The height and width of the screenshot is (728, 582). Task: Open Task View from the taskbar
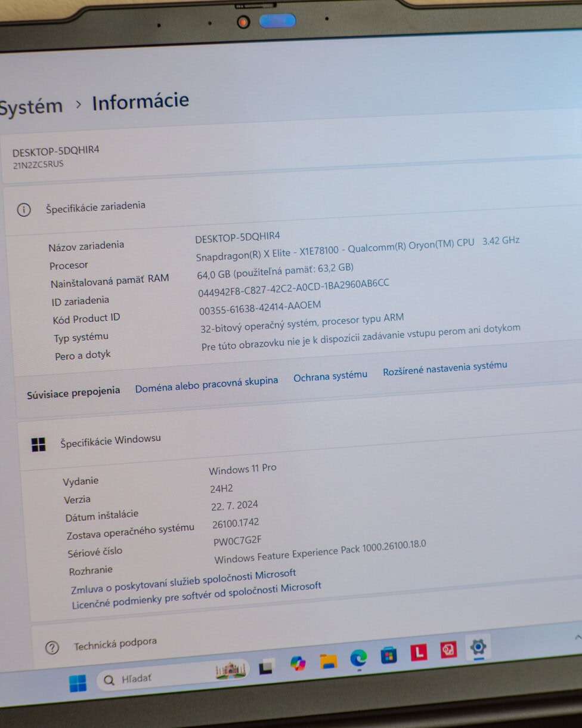(266, 667)
